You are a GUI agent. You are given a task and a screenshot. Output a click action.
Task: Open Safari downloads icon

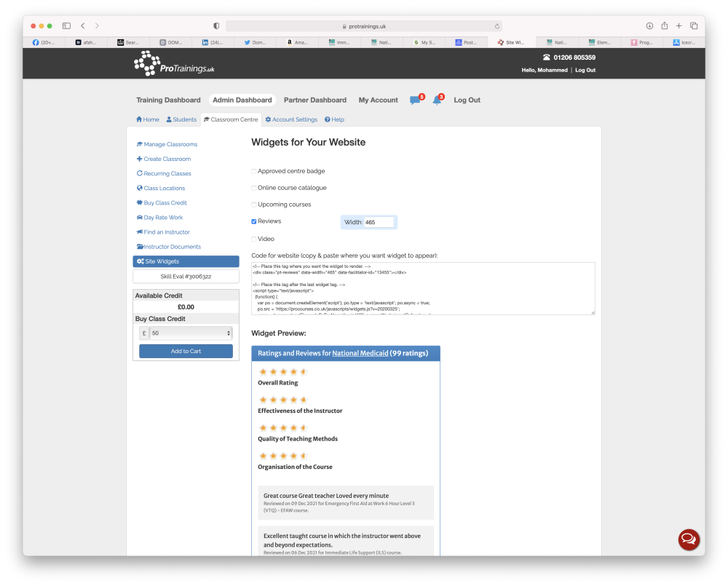coord(649,26)
